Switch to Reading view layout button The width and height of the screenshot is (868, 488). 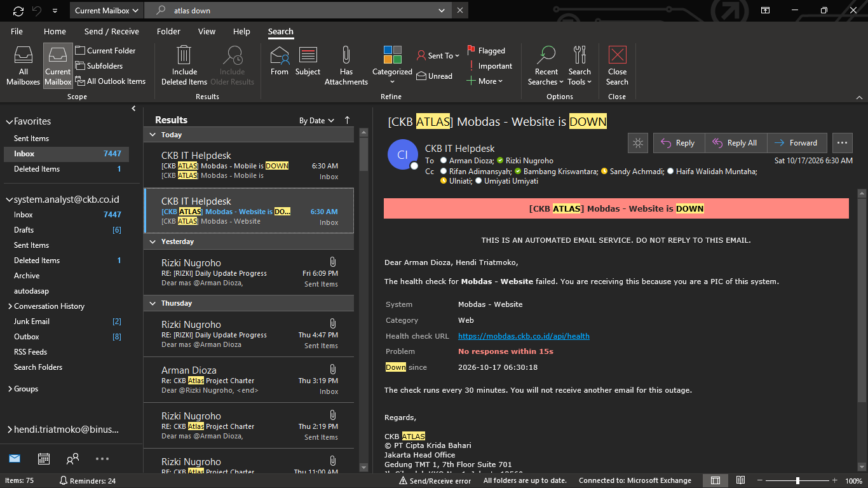click(x=740, y=480)
